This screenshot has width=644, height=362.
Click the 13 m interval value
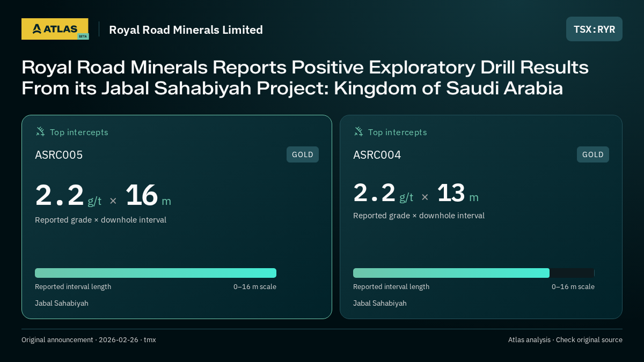(x=458, y=193)
